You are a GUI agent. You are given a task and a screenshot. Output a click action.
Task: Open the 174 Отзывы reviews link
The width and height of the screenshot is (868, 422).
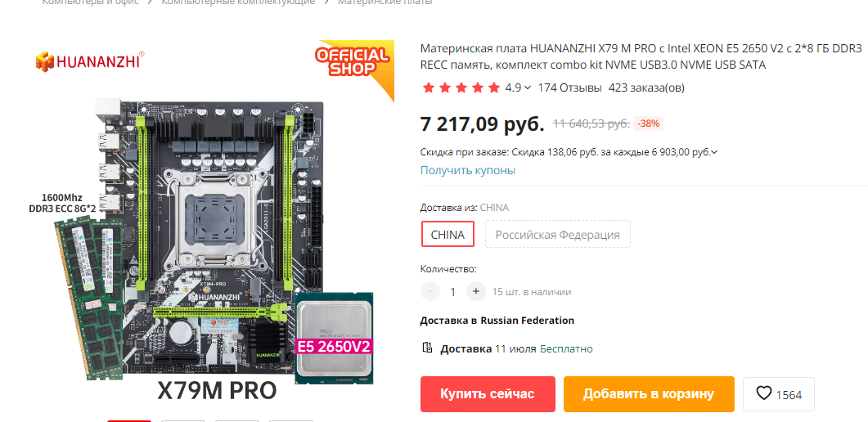569,88
